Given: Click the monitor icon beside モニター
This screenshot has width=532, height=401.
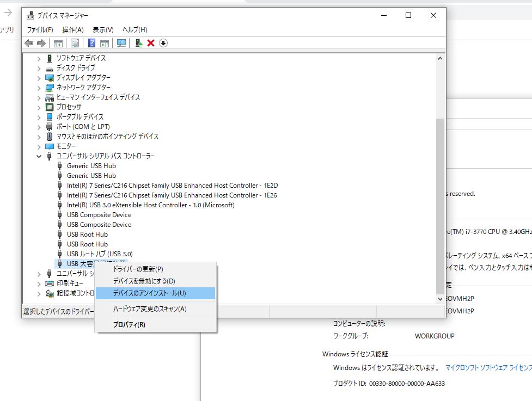Looking at the screenshot, I should [49, 146].
